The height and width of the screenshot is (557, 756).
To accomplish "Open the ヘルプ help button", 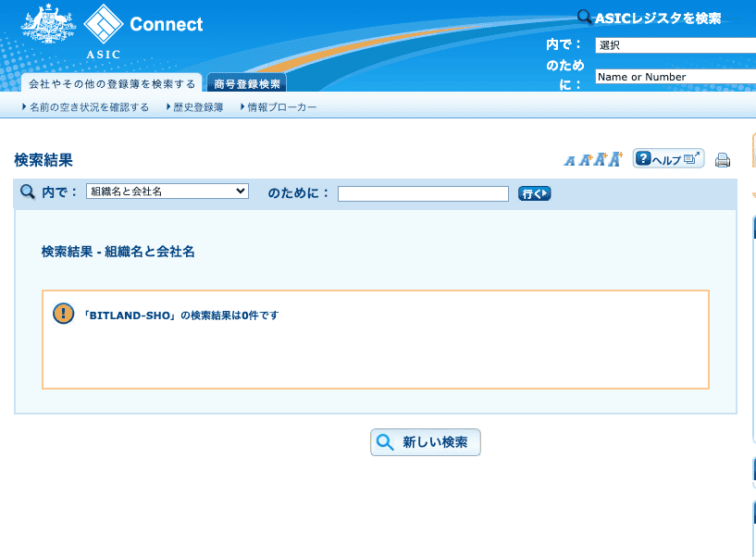I will point(668,158).
